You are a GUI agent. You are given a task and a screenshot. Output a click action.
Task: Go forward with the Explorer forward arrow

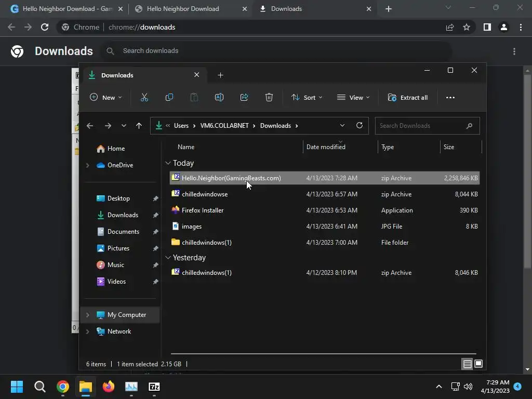click(x=108, y=126)
